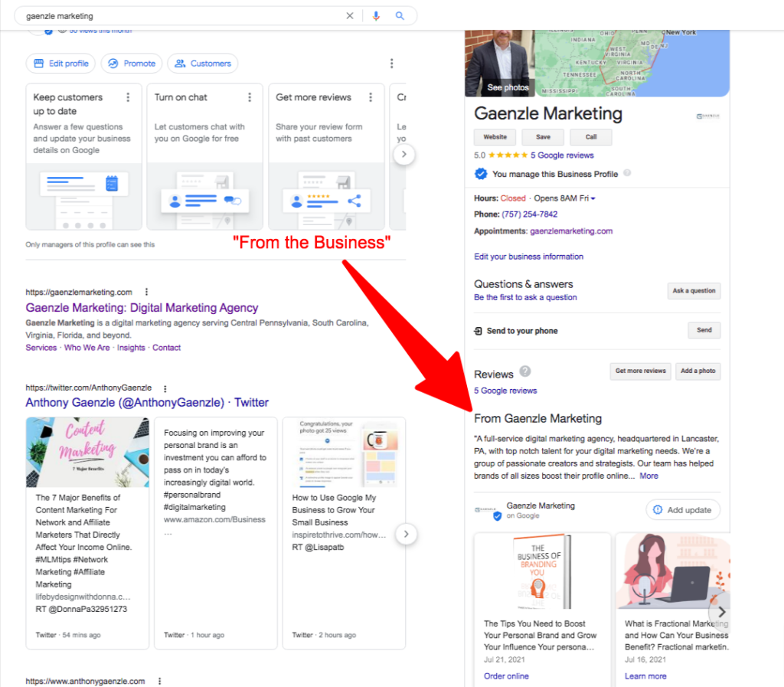Open three-dot menu next to gaenzlemarketing.com URL
Image resolution: width=784 pixels, height=687 pixels.
tap(146, 292)
